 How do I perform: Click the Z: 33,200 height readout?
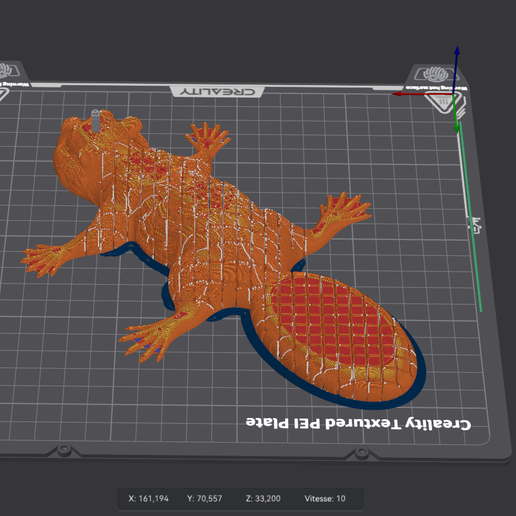pos(263,499)
